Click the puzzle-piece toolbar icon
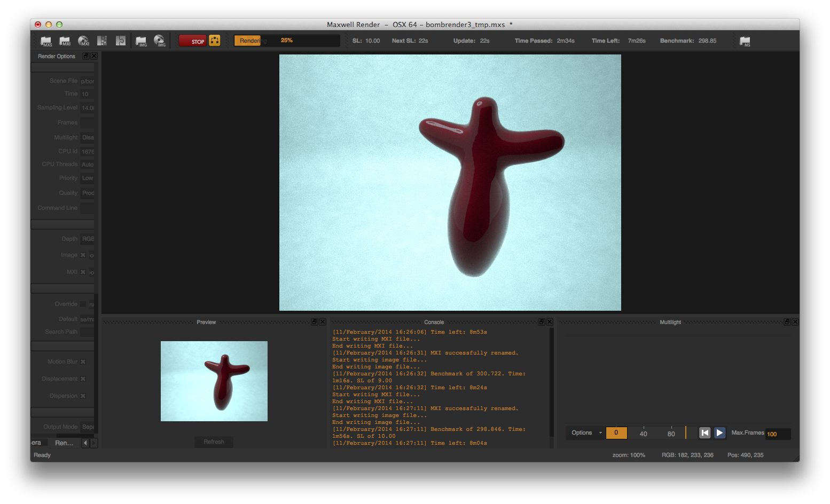 tap(121, 41)
